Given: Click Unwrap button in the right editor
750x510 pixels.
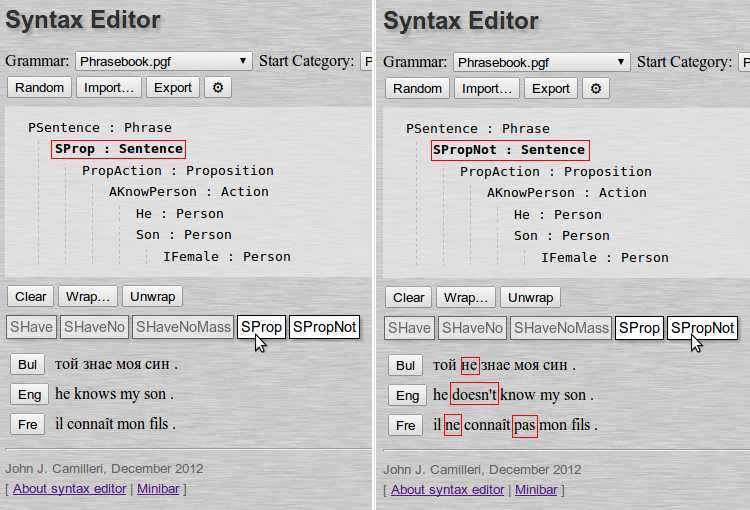Looking at the screenshot, I should (530, 297).
